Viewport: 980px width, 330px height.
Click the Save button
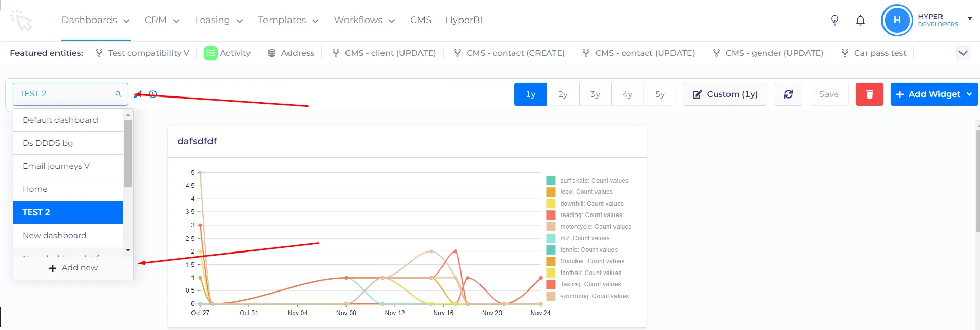[829, 94]
